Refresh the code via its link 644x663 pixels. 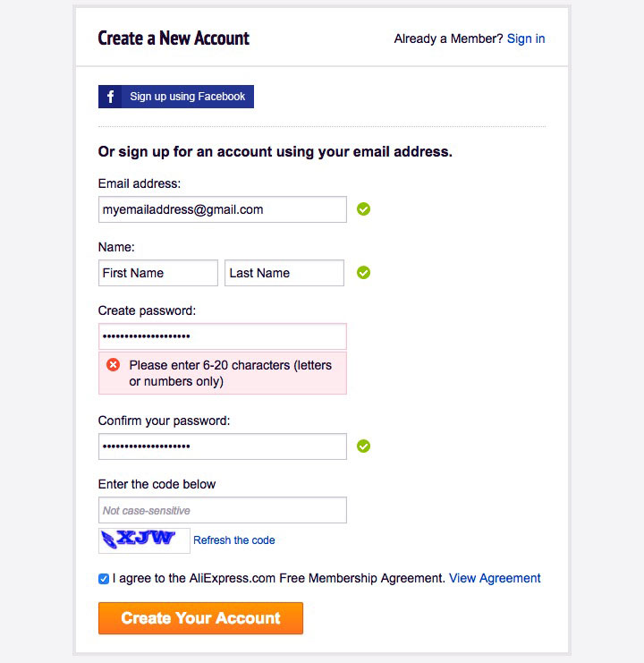pyautogui.click(x=234, y=540)
